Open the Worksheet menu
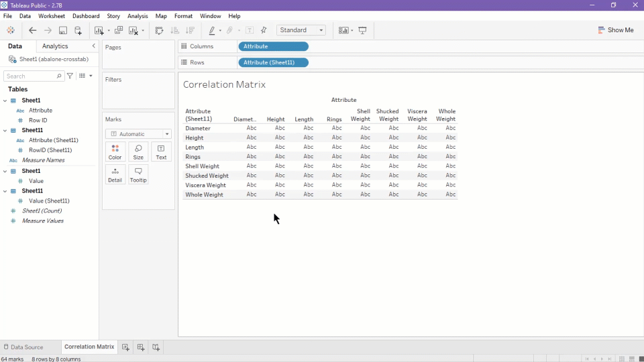This screenshot has height=362, width=644. [x=52, y=16]
